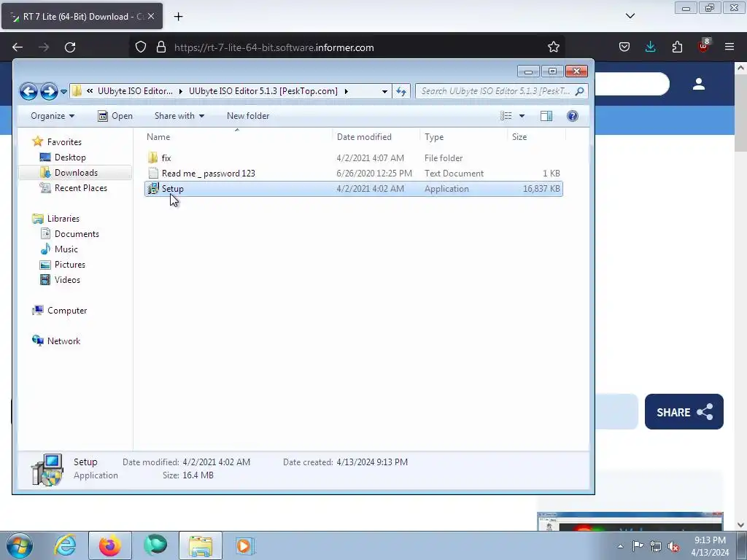Open Firefox extensions puzzle icon

tap(677, 47)
